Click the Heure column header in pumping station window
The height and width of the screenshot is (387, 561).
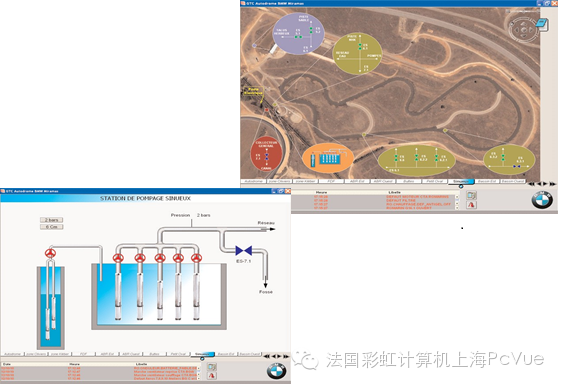click(x=75, y=364)
